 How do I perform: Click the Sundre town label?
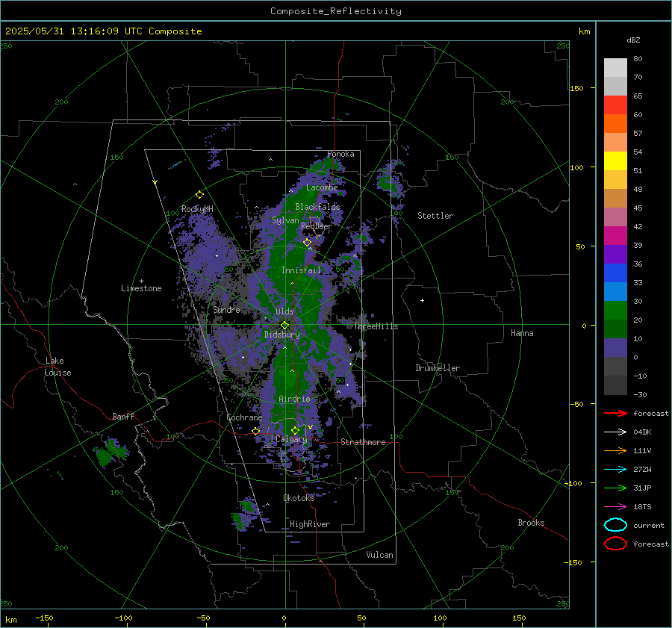226,309
